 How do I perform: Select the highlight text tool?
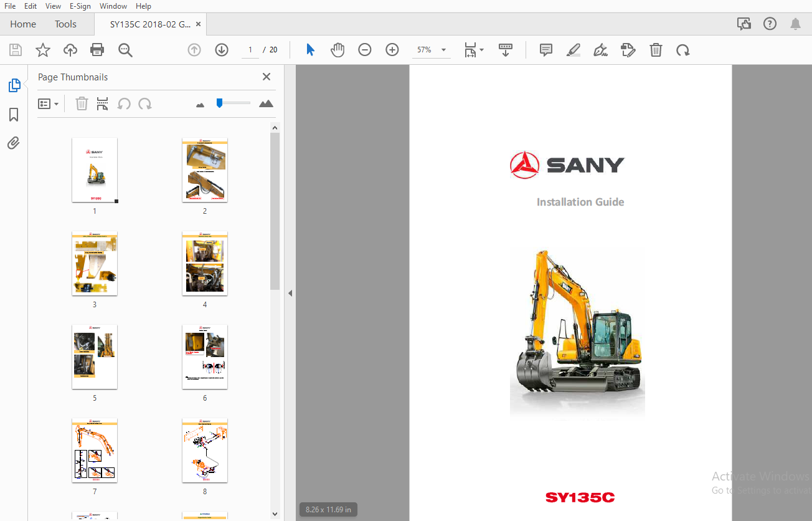(574, 50)
